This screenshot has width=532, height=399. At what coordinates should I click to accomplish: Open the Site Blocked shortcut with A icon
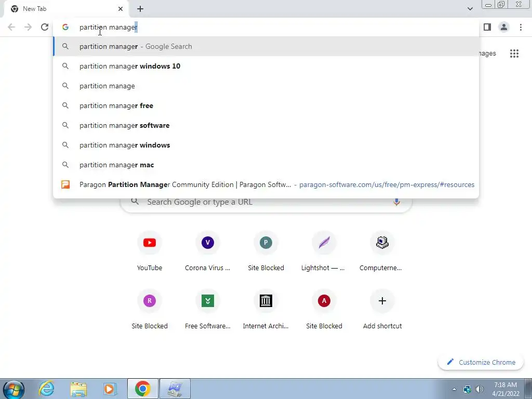pyautogui.click(x=324, y=310)
